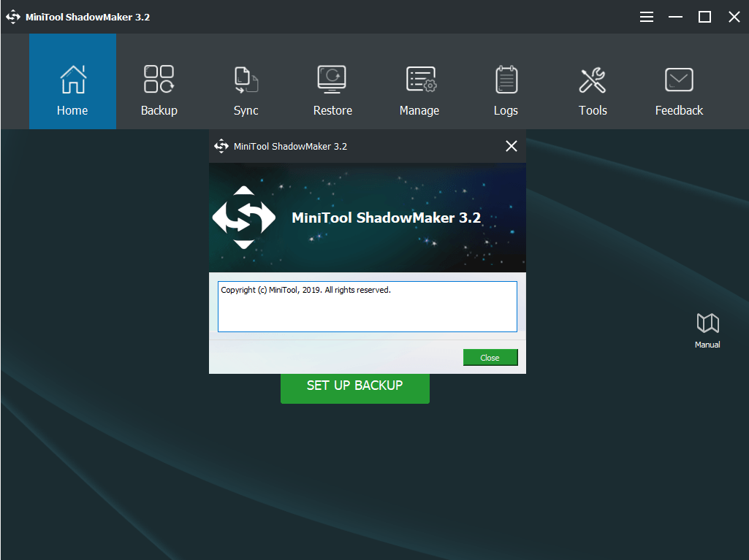Maximize the ShadowMaker main window
Viewport: 749px width, 560px height.
[704, 18]
